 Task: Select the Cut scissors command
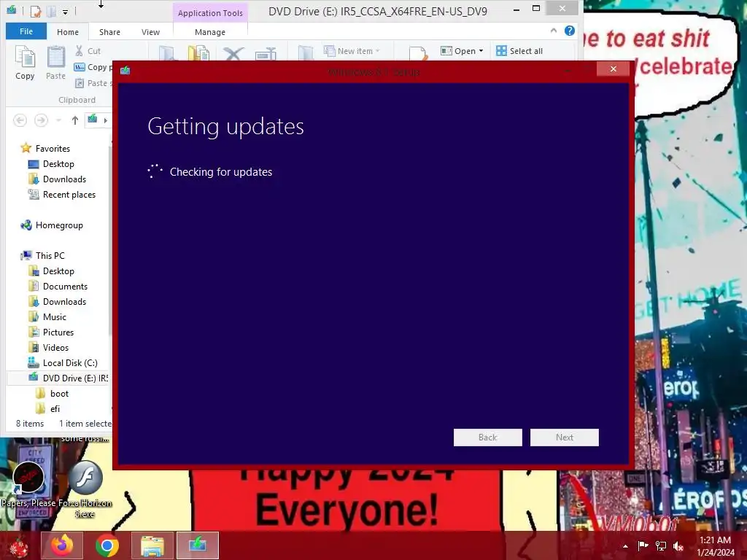coord(88,51)
